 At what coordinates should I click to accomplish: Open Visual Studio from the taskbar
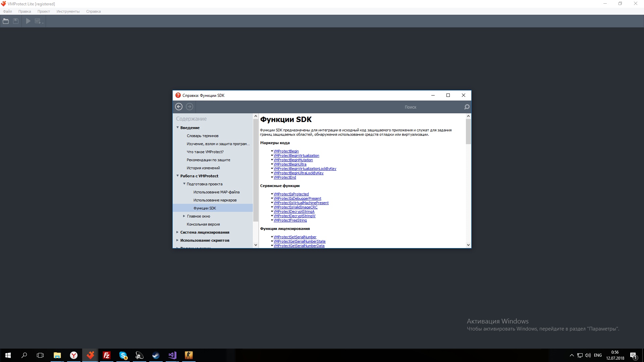click(x=172, y=355)
